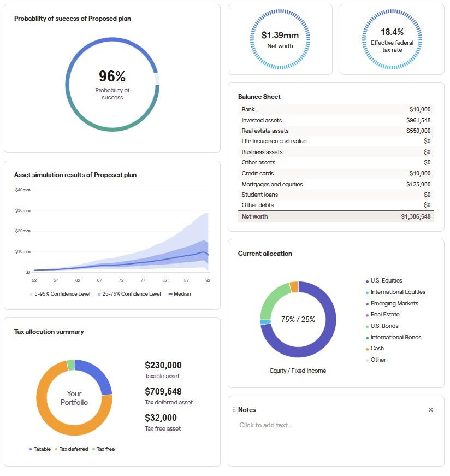Click the blue Taxable legend dot
Image resolution: width=450 pixels, height=476 pixels.
click(x=30, y=449)
